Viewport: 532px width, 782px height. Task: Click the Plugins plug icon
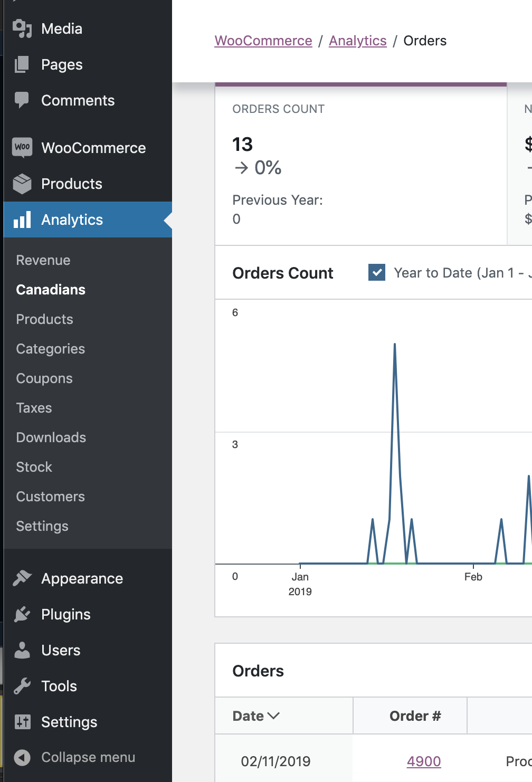[22, 614]
